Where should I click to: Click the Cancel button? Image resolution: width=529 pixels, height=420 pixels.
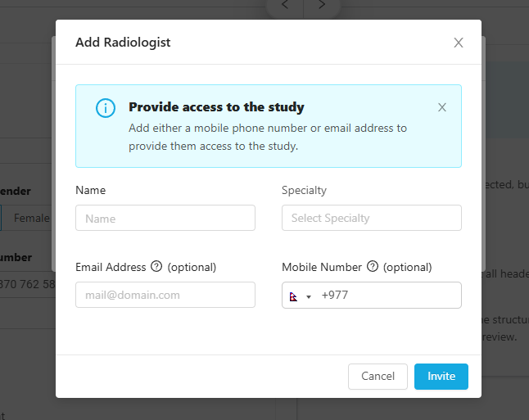coord(378,376)
